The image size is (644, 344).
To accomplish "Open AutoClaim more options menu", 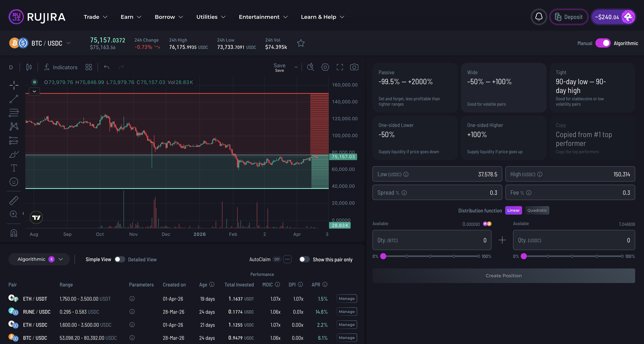I will (287, 259).
